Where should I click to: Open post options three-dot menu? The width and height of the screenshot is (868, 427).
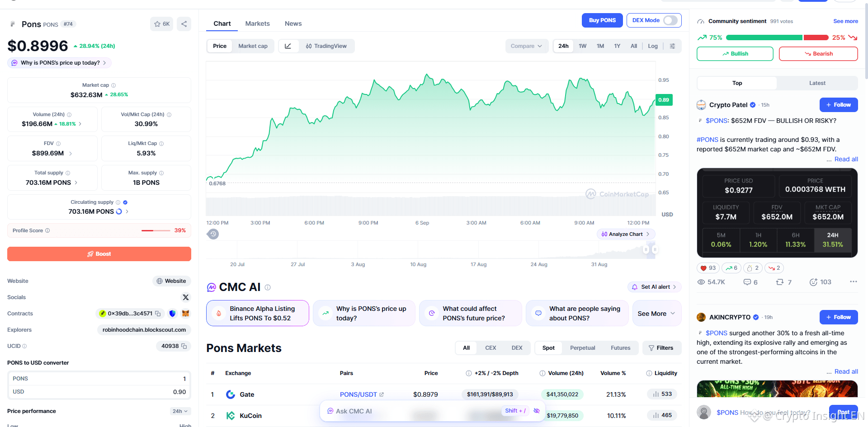[853, 282]
